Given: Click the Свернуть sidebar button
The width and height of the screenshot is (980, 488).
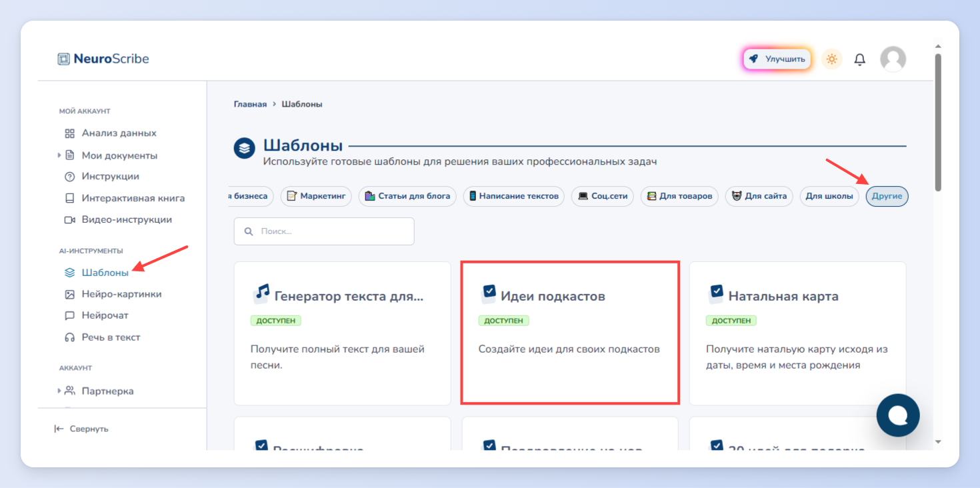Looking at the screenshot, I should point(81,429).
